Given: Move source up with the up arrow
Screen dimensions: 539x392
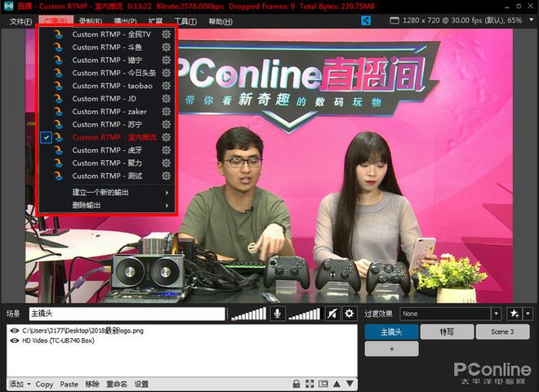Looking at the screenshot, I should pyautogui.click(x=336, y=384).
